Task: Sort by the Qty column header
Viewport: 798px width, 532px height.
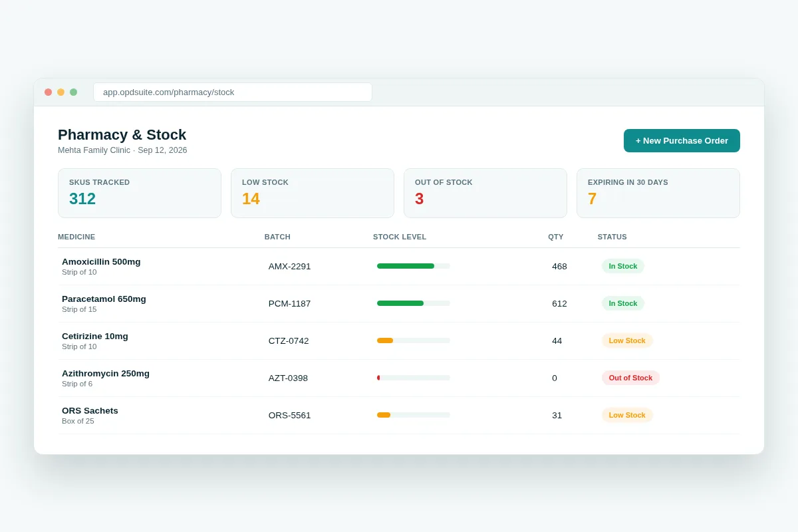Action: [x=556, y=237]
